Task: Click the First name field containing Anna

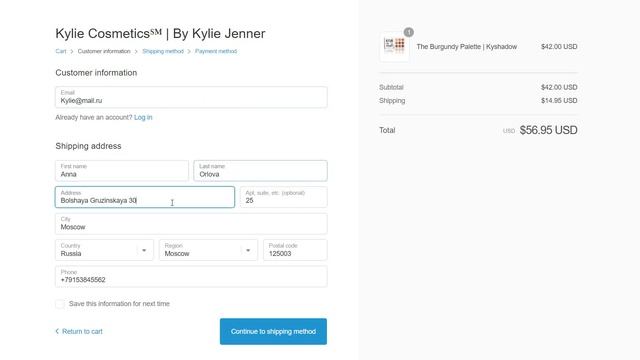Action: [x=122, y=171]
